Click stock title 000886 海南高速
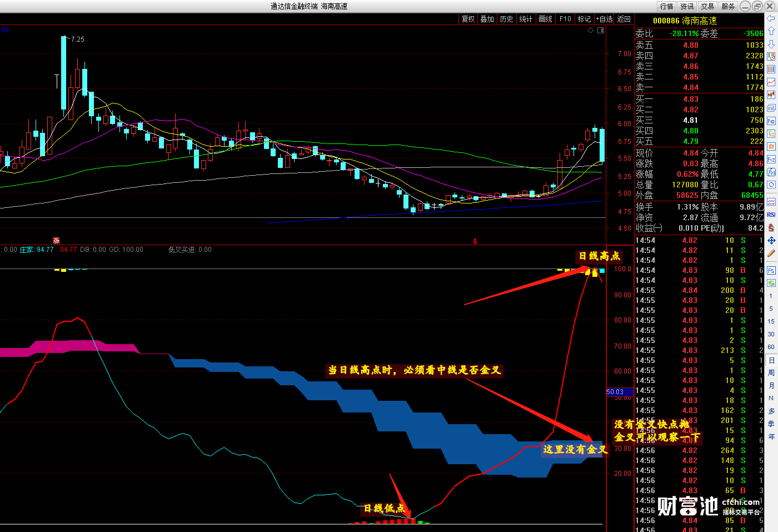Screen dimensions: 778x532 (x=685, y=21)
